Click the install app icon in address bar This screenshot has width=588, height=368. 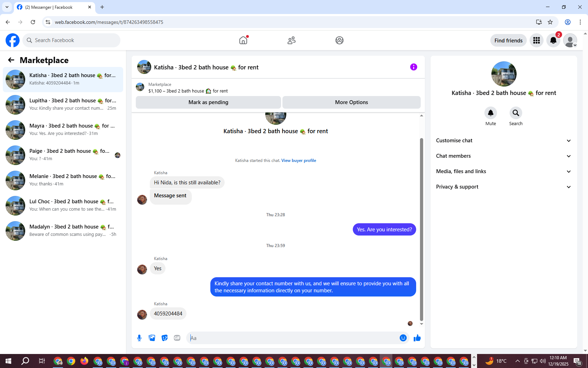click(x=539, y=22)
